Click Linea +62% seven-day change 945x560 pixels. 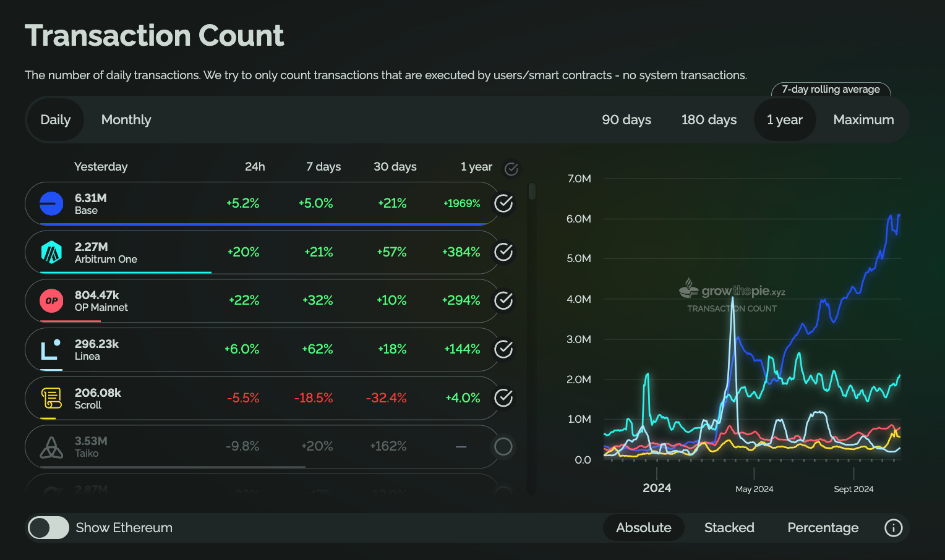click(317, 349)
